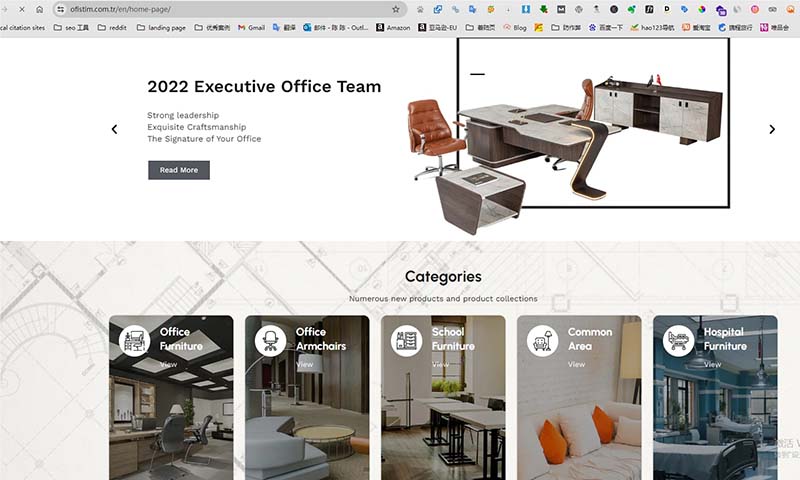
Task: Expand the landing page bookmark folder
Action: (161, 28)
